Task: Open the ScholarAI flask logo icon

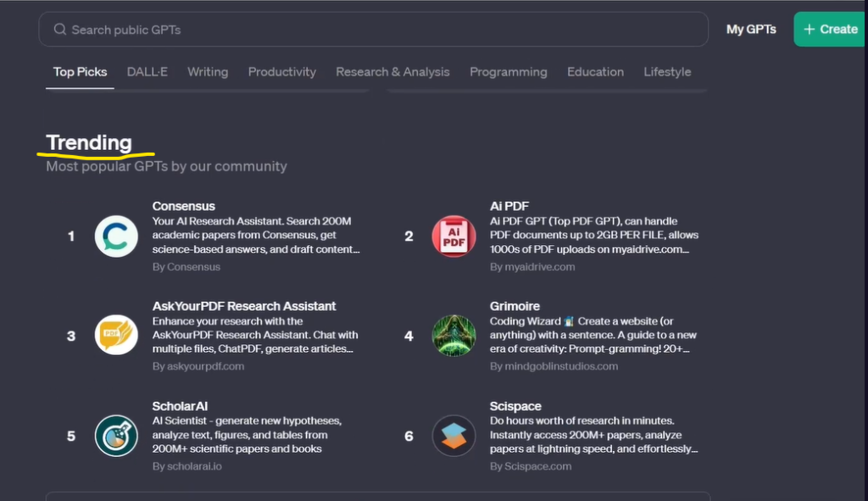Action: pos(116,436)
